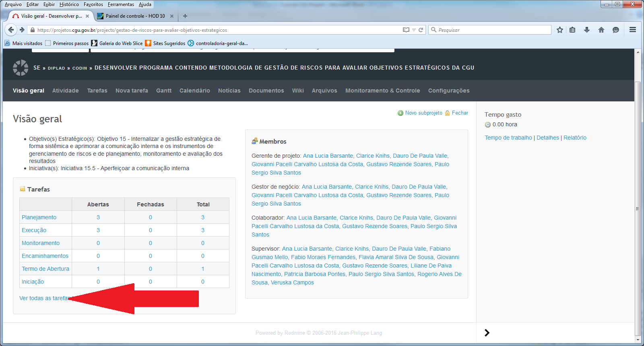
Task: Click the reload page icon
Action: tap(421, 30)
